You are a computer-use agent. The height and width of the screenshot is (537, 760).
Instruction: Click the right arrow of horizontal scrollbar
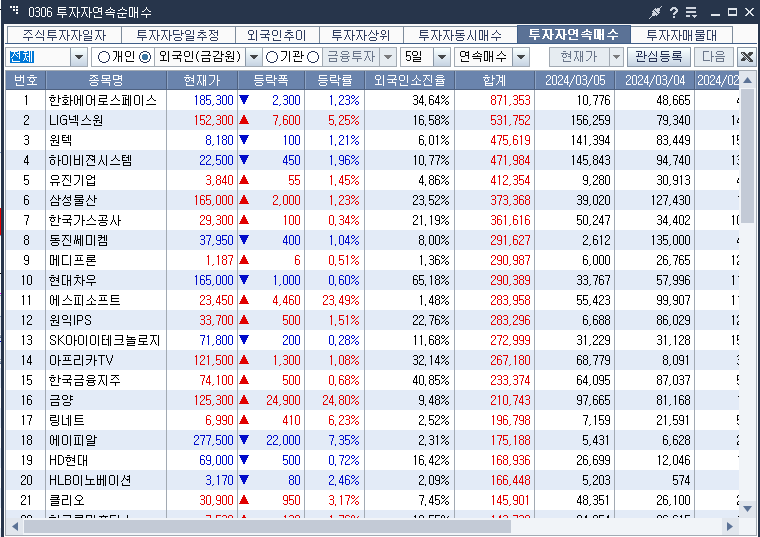pyautogui.click(x=729, y=526)
